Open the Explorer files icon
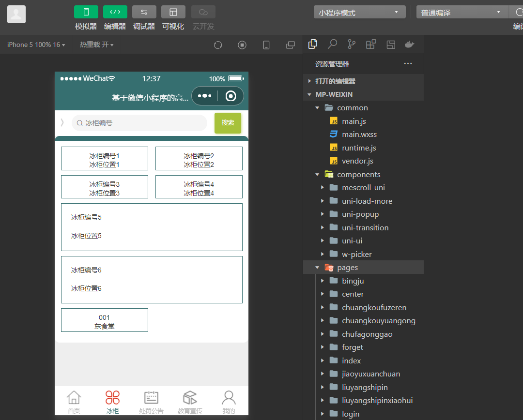This screenshot has width=523, height=420. point(313,45)
